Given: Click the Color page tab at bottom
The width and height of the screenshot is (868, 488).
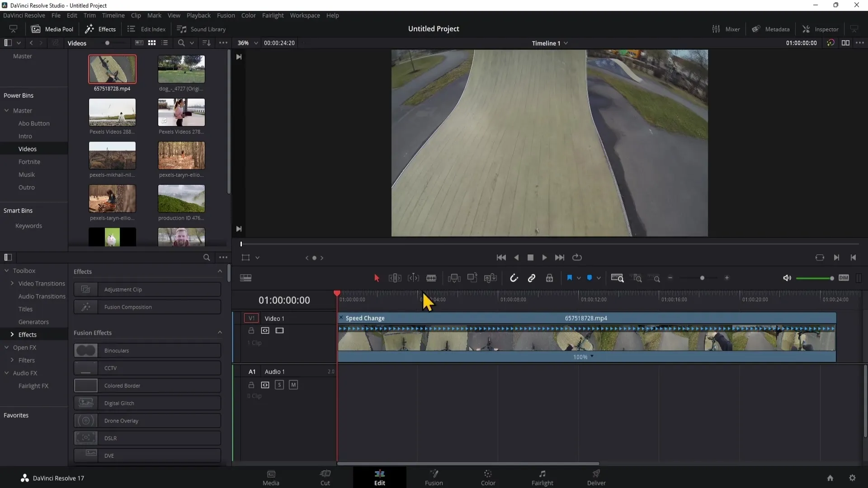Looking at the screenshot, I should (488, 477).
